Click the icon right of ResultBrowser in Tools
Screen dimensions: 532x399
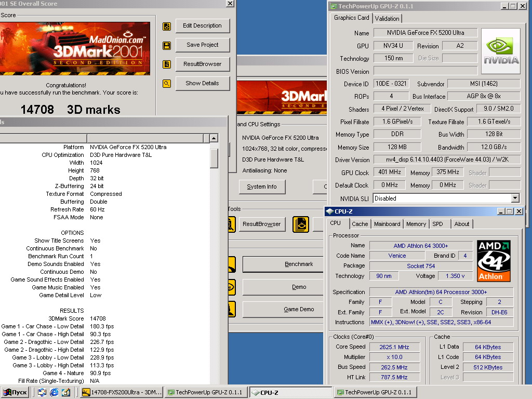point(301,224)
